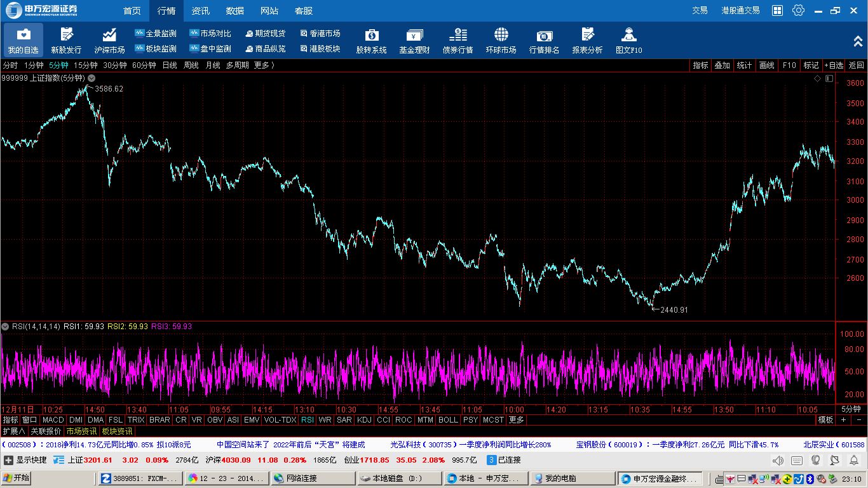Open the 资讯 news menu
Image resolution: width=868 pixels, height=488 pixels.
pyautogui.click(x=201, y=11)
